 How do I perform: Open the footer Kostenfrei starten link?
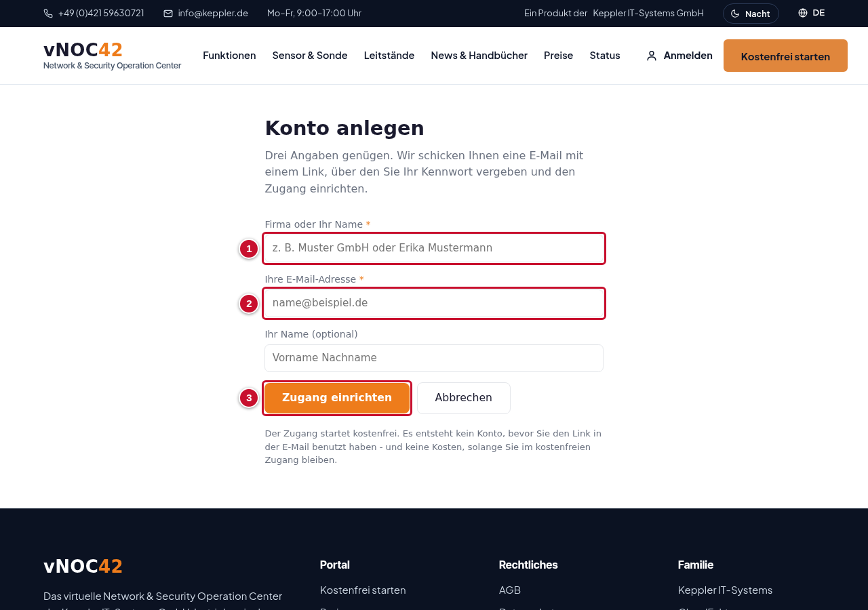pos(363,590)
